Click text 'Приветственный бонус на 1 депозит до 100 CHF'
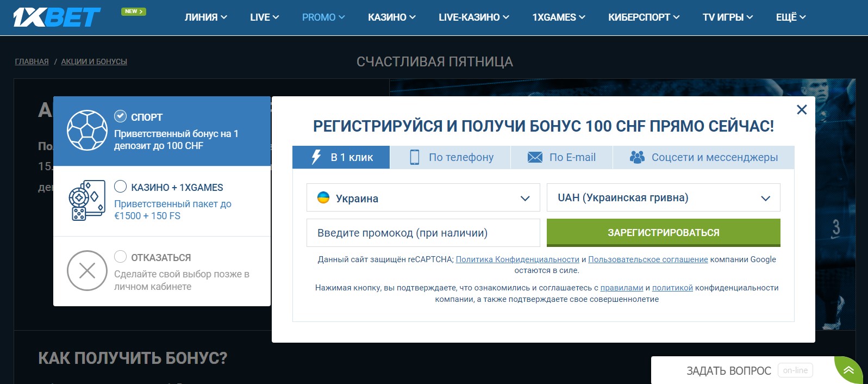The height and width of the screenshot is (384, 868). [x=176, y=140]
